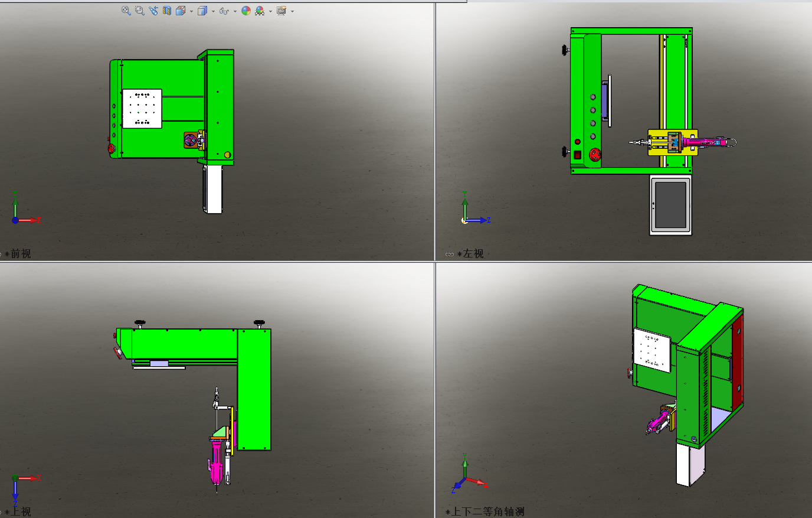
Task: Click the Apply Scene icon
Action: pos(260,11)
